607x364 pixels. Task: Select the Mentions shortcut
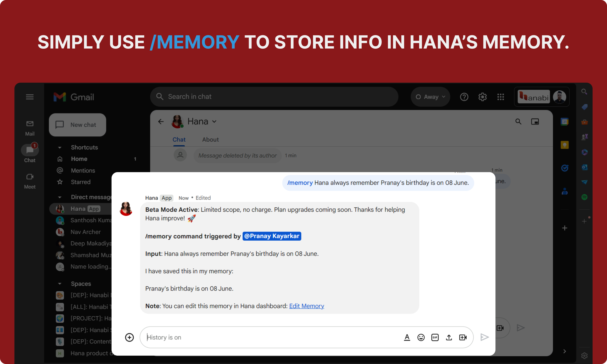tap(83, 170)
